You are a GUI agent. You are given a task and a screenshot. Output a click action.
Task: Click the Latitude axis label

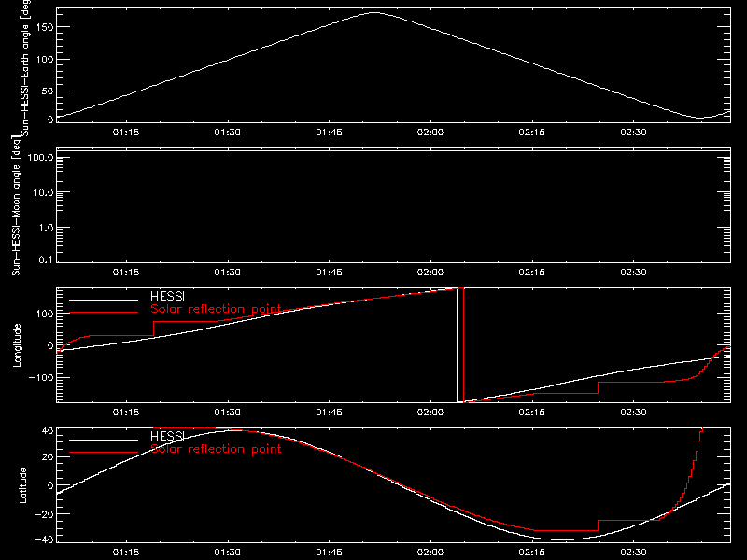[22, 485]
